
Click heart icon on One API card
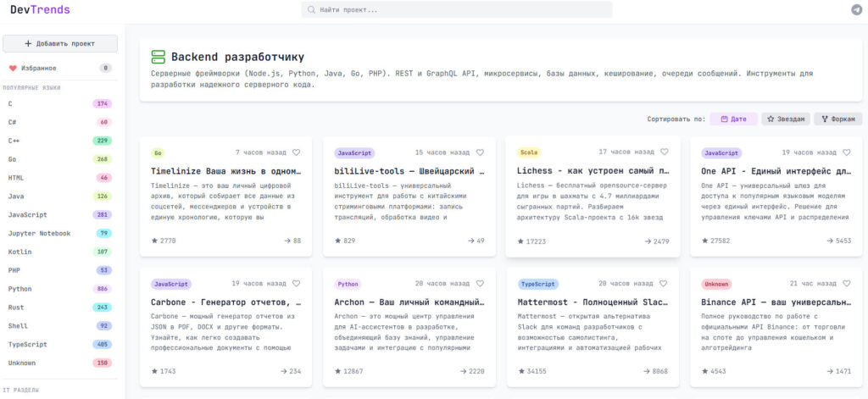tap(847, 152)
